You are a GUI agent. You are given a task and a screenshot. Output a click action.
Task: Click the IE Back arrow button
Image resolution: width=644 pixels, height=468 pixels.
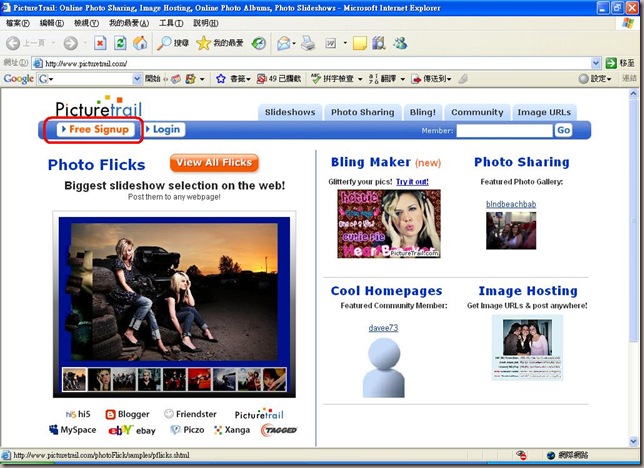13,43
